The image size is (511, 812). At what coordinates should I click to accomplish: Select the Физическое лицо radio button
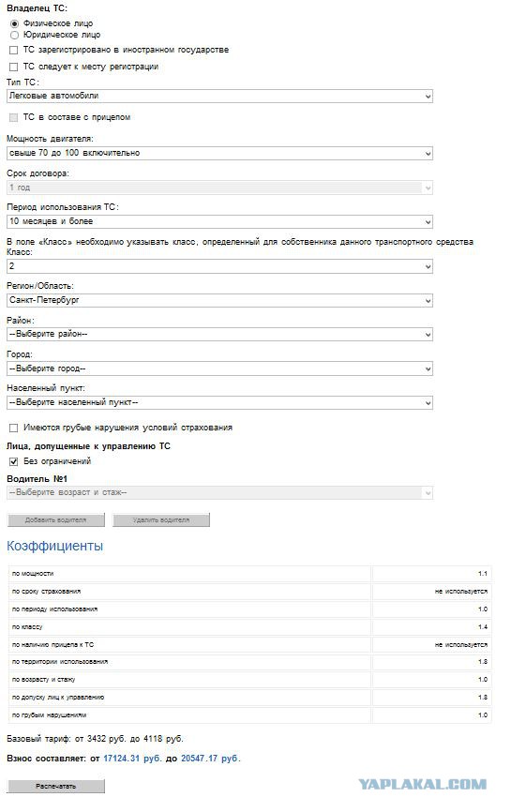click(x=14, y=23)
